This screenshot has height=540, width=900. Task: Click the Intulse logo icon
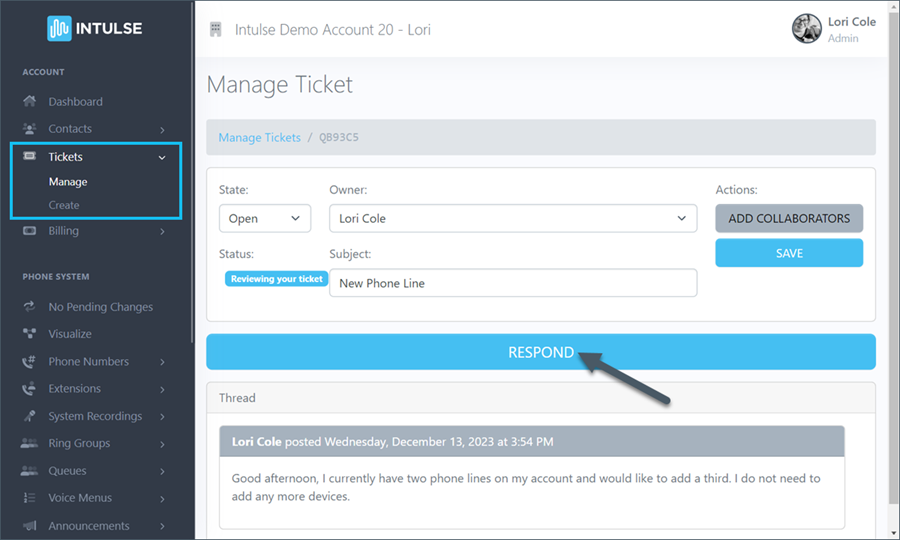[59, 28]
